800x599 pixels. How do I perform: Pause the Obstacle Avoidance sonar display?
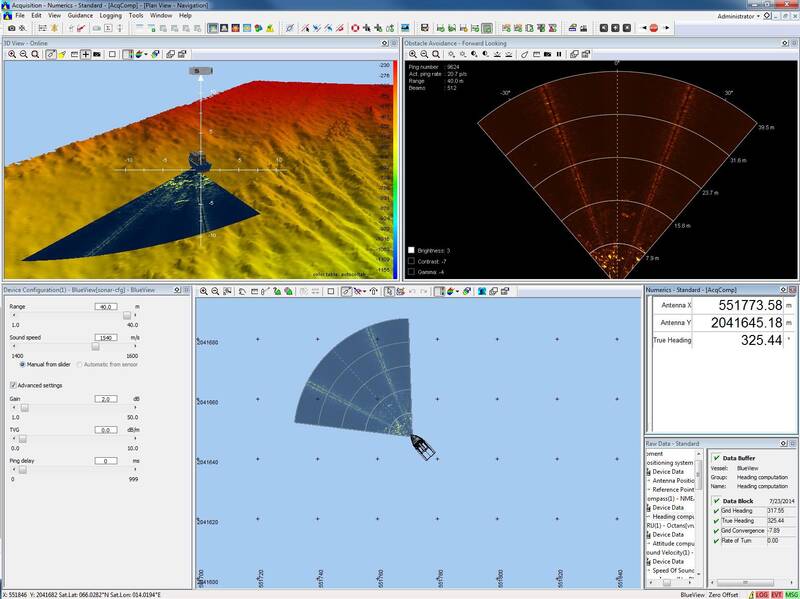click(x=558, y=54)
